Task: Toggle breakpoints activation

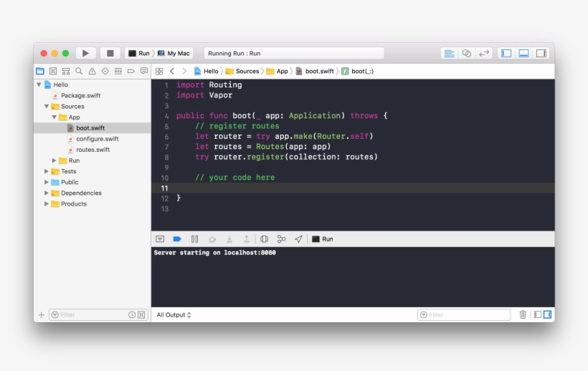Action: [177, 238]
